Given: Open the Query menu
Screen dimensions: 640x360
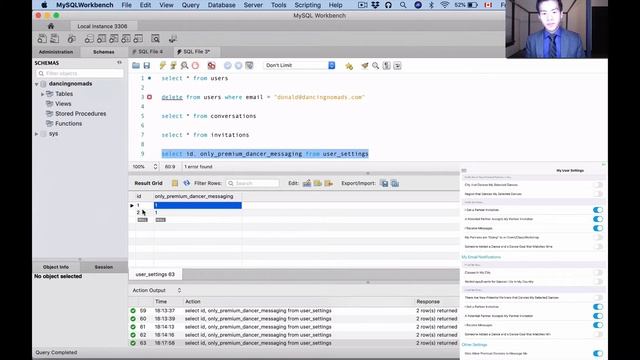Looking at the screenshot, I should (x=191, y=5).
